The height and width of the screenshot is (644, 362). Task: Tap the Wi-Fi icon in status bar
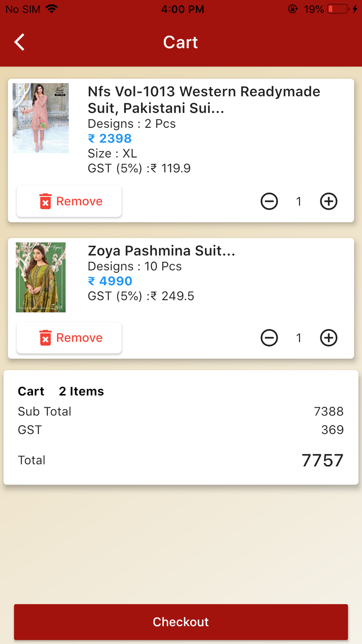pos(52,9)
